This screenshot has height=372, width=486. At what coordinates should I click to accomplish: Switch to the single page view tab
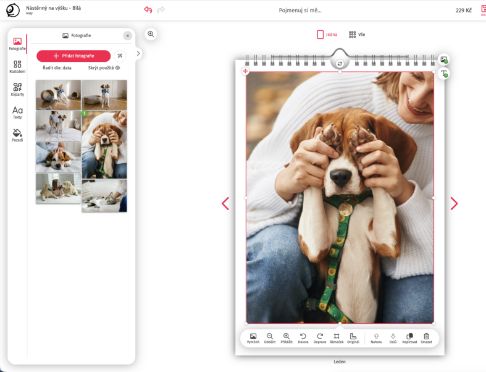pyautogui.click(x=327, y=34)
